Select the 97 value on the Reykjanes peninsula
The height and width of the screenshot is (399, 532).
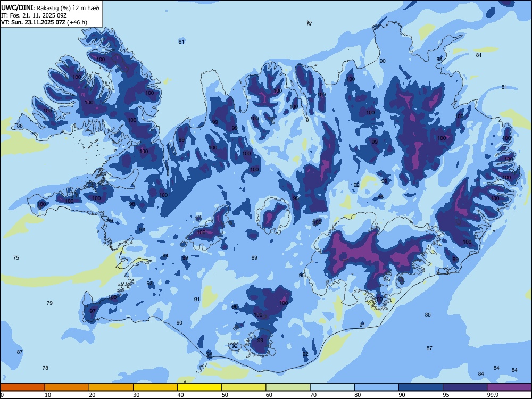(x=93, y=311)
